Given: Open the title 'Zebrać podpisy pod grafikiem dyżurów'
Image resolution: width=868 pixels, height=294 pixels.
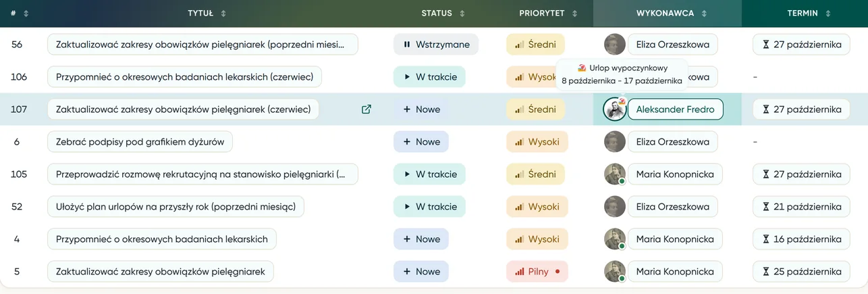Looking at the screenshot, I should (x=140, y=142).
